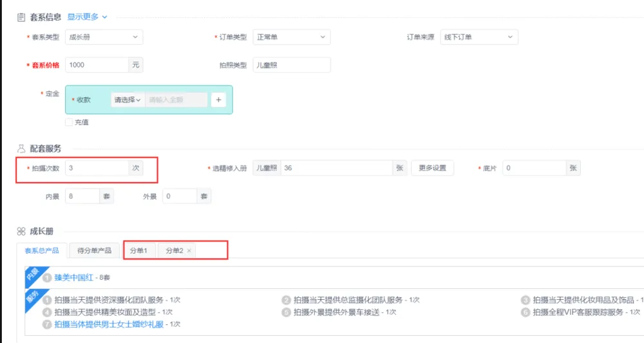The height and width of the screenshot is (343, 644).
Task: Open the 套系类型 dropdown showing 成长册
Action: tap(104, 37)
